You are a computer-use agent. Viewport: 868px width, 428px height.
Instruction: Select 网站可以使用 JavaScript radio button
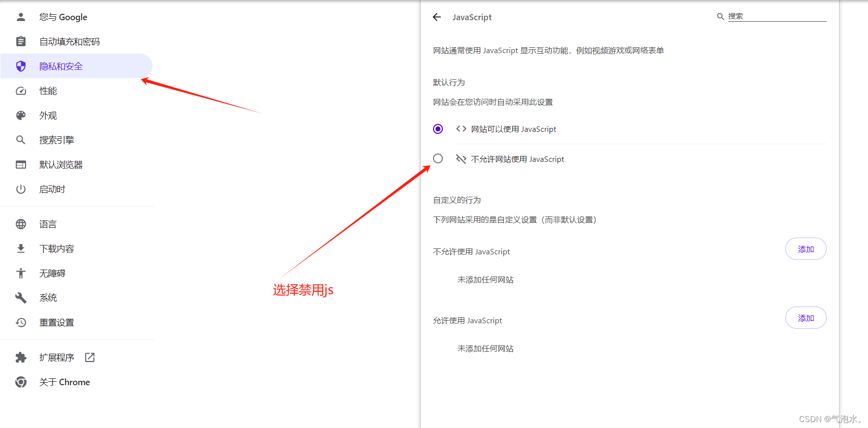tap(438, 129)
